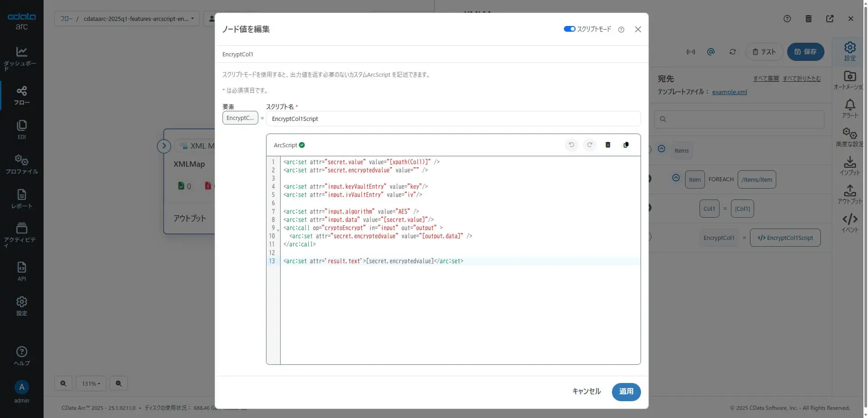The height and width of the screenshot is (418, 868).
Task: Click the EncryptC... element chip in dialog
Action: (240, 118)
